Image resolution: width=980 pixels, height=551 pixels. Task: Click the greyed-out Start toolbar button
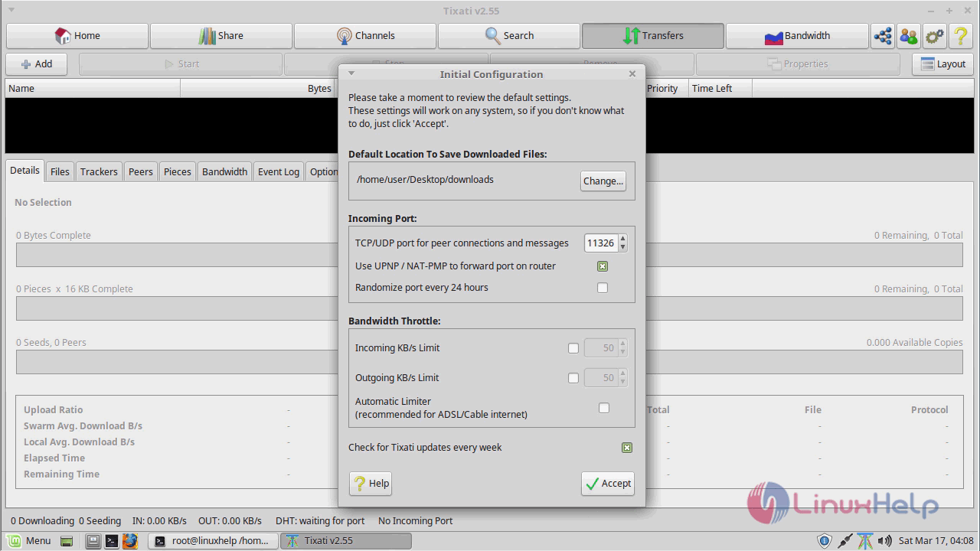[181, 64]
